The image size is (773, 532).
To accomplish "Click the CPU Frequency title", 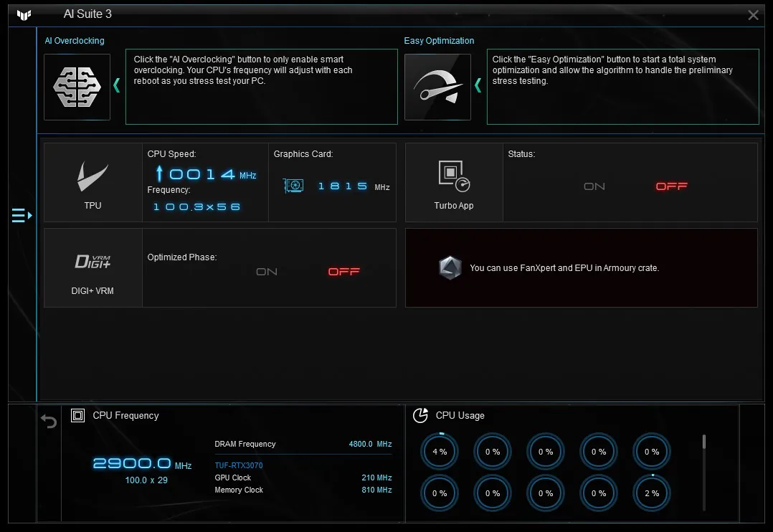I will [125, 416].
